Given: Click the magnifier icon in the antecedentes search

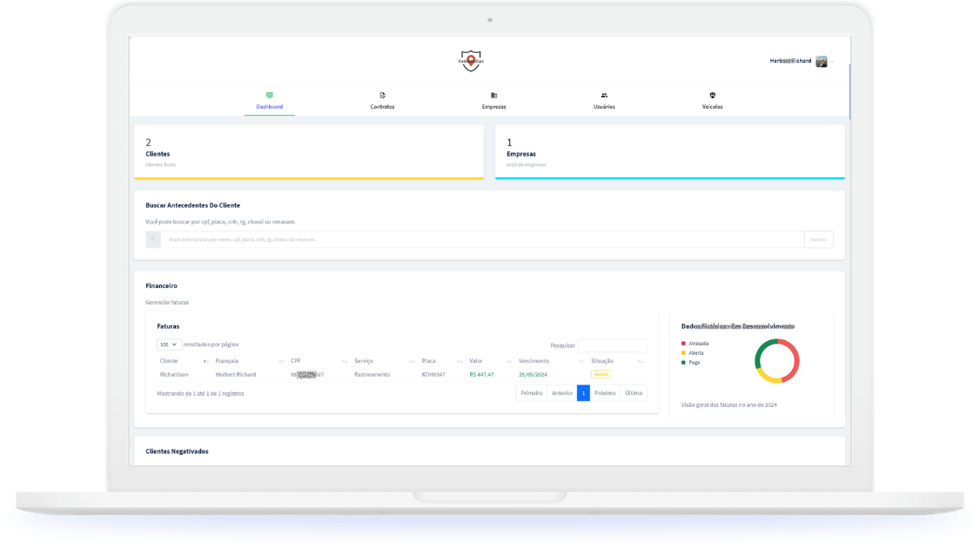Looking at the screenshot, I should point(153,239).
